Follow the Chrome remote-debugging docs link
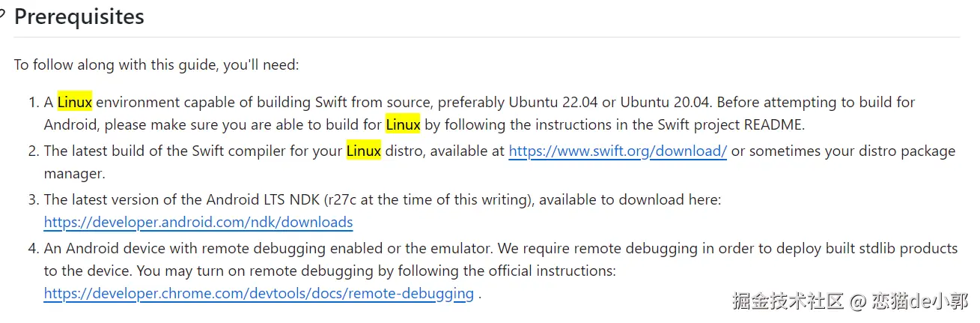Screen dimensions: 980x323 (x=258, y=293)
